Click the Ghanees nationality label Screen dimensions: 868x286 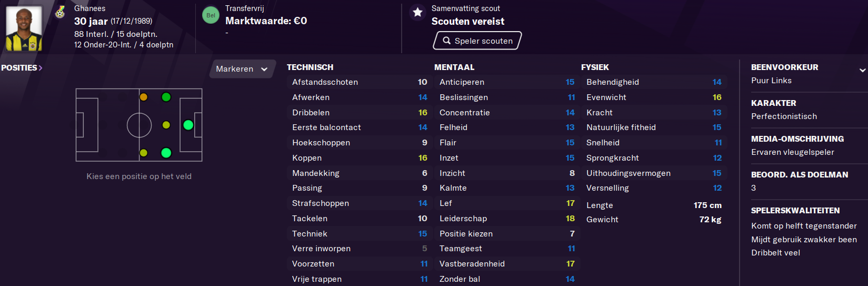click(x=89, y=8)
